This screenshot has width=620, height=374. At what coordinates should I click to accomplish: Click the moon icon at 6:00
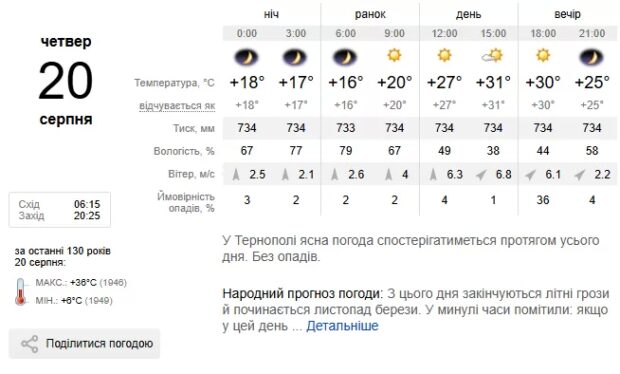coord(345,58)
